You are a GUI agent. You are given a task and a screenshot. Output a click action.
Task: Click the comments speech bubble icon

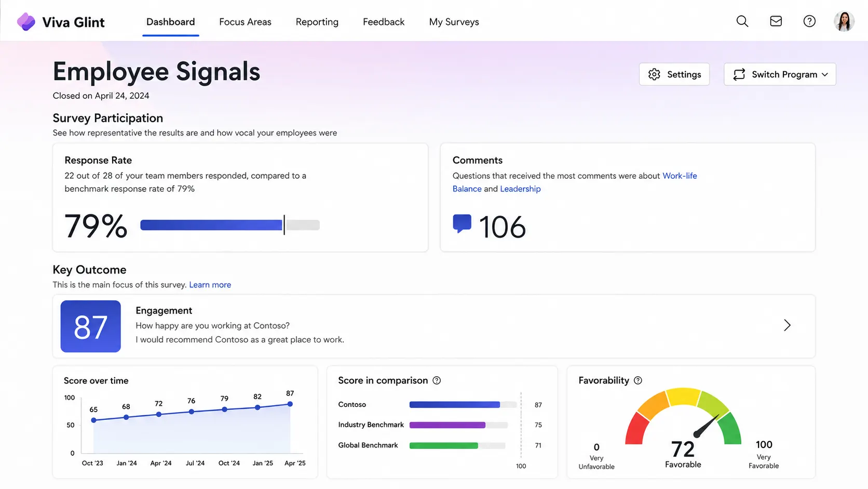462,224
